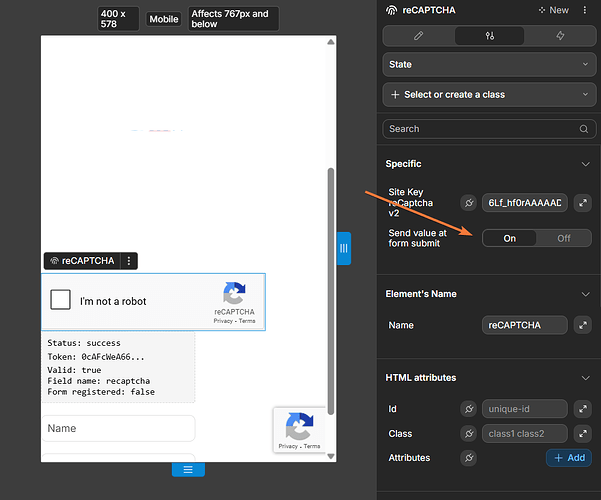The width and height of the screenshot is (601, 500).
Task: Click the reCAPTCHA element label tag on canvas
Action: (82, 261)
